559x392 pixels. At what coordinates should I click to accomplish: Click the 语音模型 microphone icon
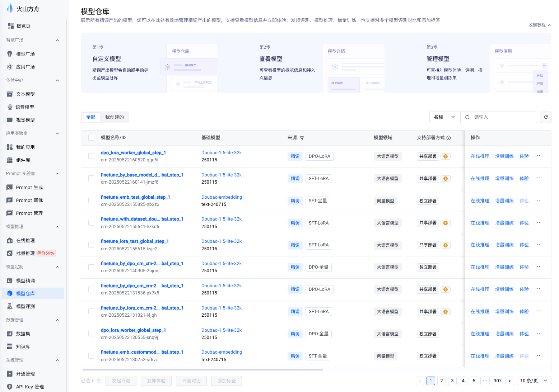point(10,107)
